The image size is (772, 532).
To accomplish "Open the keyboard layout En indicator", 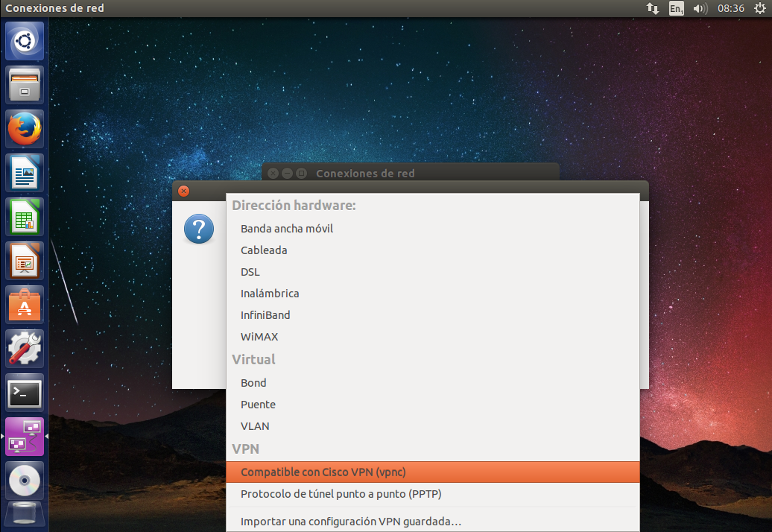I will [676, 8].
